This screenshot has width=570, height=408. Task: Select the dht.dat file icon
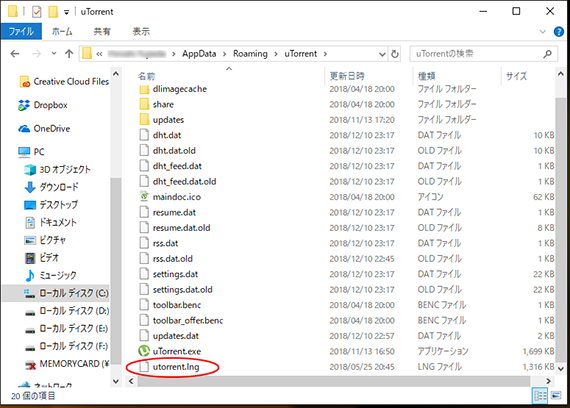point(144,135)
